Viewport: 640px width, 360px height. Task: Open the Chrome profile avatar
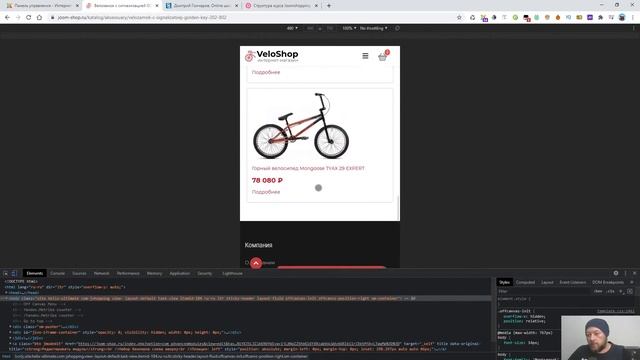(x=622, y=18)
